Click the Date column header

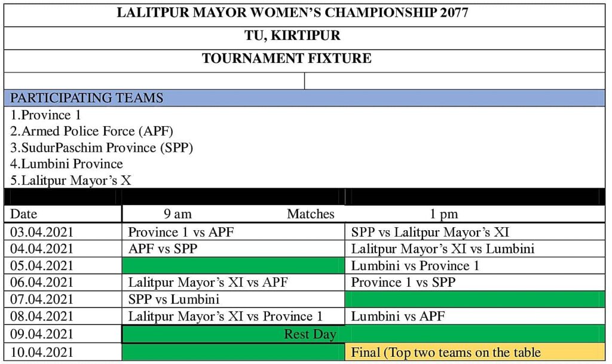click(x=24, y=214)
